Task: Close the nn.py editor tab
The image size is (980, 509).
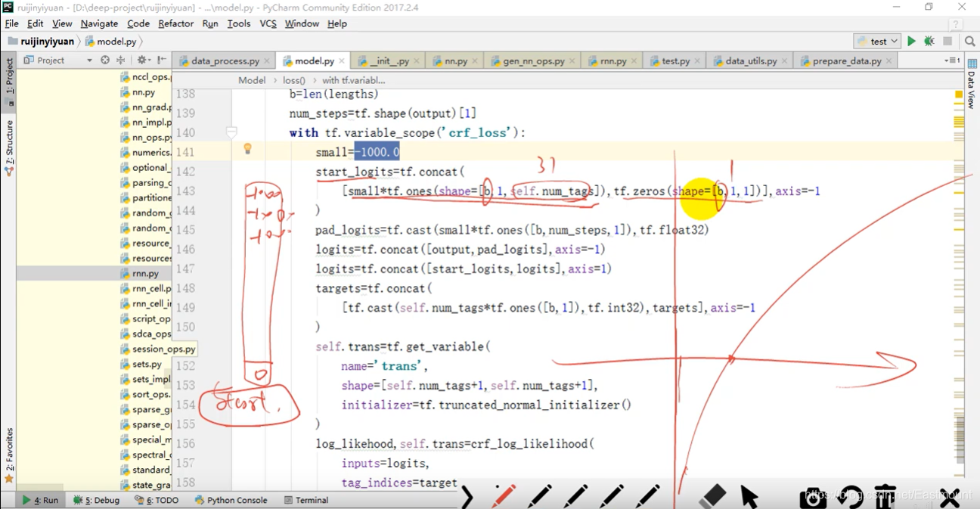Action: [475, 61]
